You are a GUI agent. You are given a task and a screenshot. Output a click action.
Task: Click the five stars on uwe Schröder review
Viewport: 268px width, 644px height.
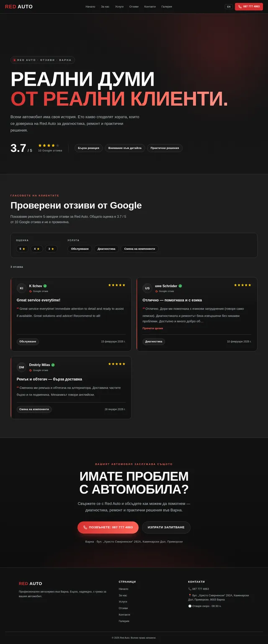pos(242,285)
